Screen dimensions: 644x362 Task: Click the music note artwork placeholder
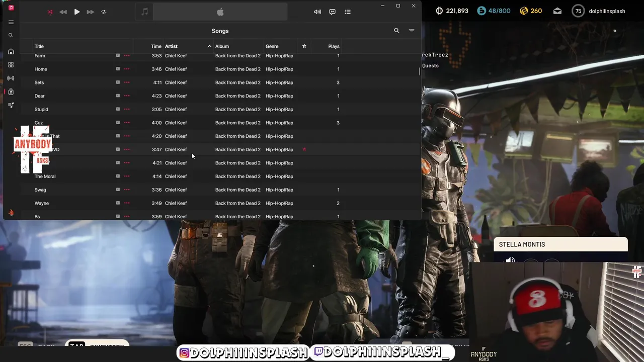point(144,12)
